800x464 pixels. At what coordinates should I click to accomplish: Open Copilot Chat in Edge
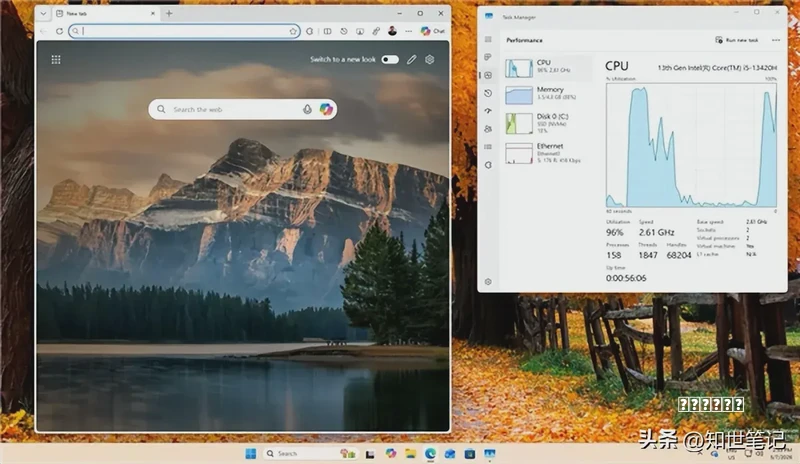pos(433,31)
